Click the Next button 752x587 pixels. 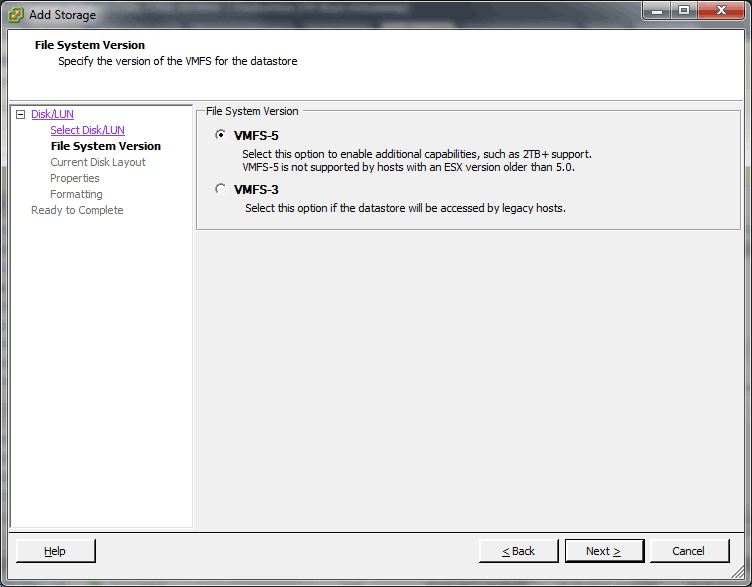pos(604,551)
